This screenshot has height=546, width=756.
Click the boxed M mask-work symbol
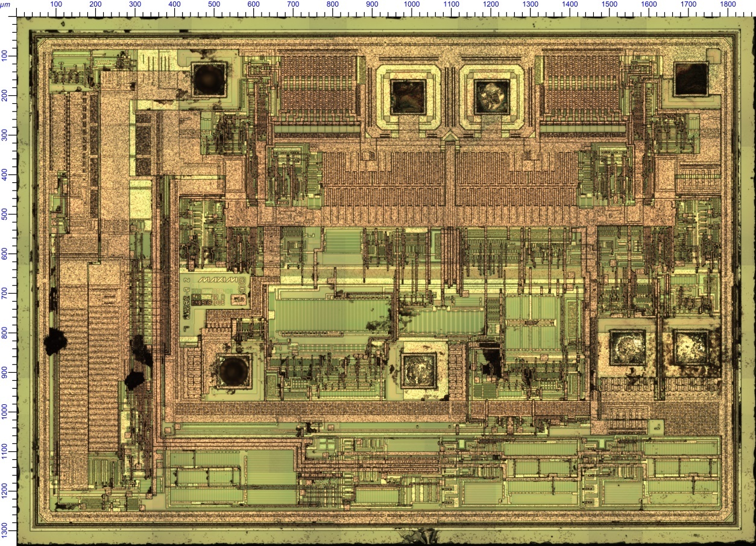[x=242, y=290]
